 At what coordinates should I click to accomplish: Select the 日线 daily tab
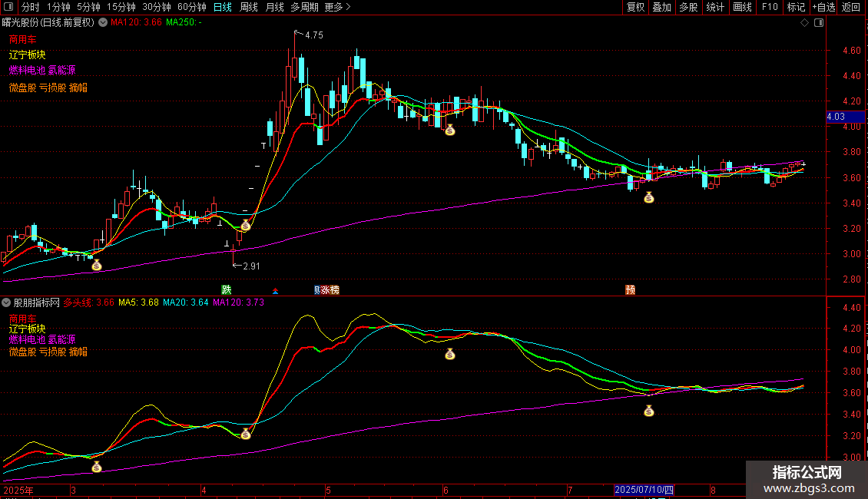click(223, 7)
